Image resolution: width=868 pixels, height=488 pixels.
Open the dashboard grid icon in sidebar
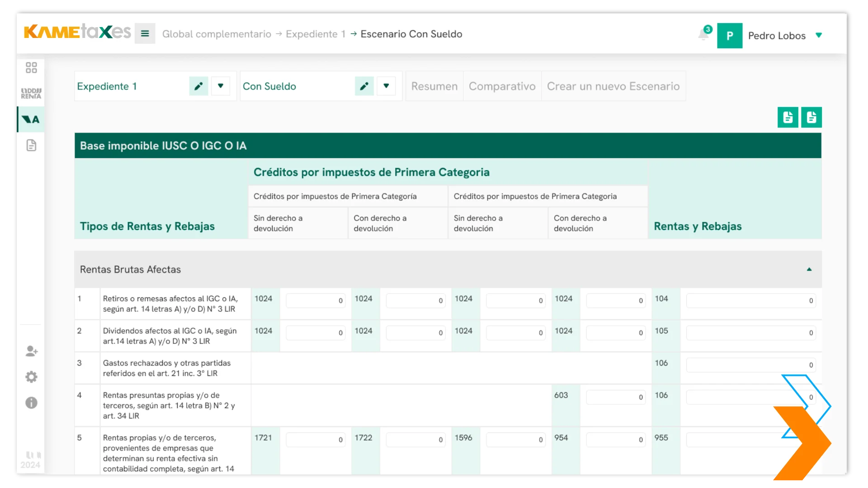[31, 67]
